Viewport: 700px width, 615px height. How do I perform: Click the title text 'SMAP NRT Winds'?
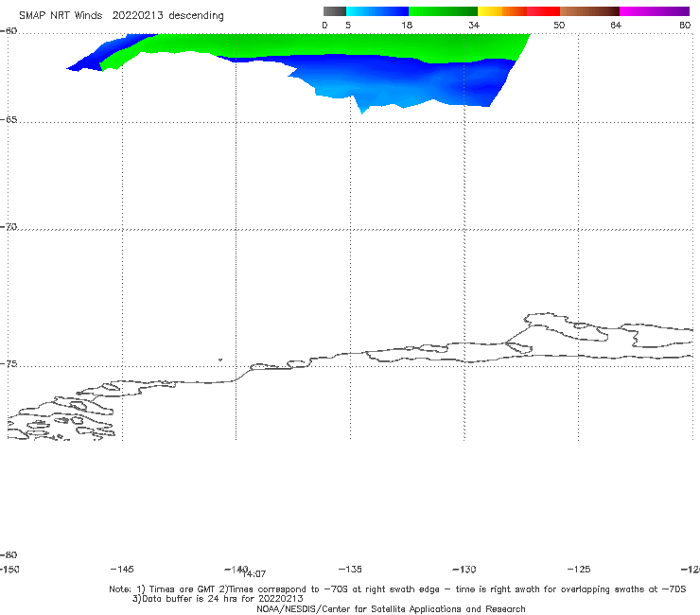coord(61,15)
